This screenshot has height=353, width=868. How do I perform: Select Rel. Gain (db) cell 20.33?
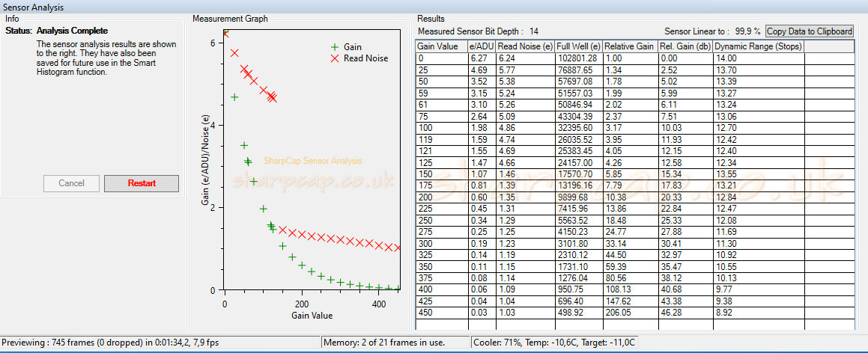coord(685,197)
